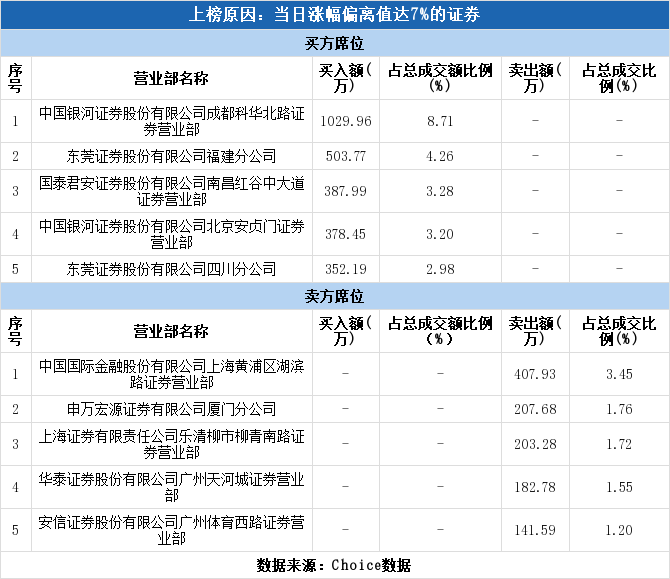Click 中国银河证券股份有限公司成都科华北路证券营业部
Viewport: 670px width, 579px height.
point(172,121)
